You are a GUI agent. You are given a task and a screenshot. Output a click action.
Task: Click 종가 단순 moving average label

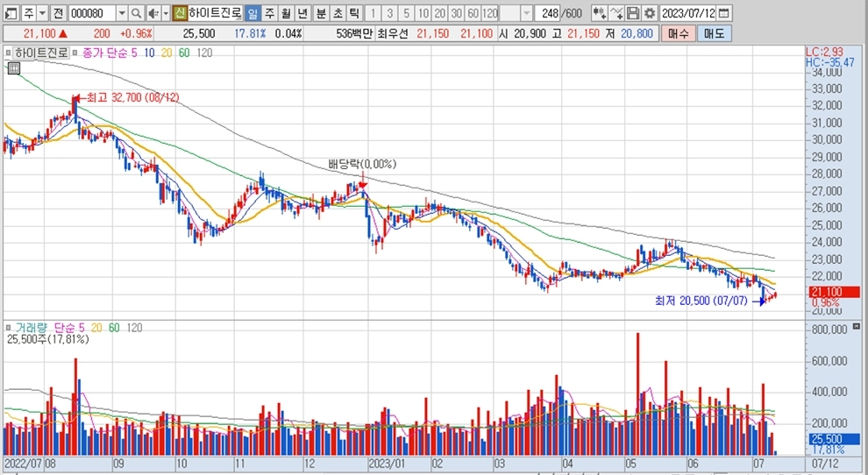pyautogui.click(x=105, y=53)
